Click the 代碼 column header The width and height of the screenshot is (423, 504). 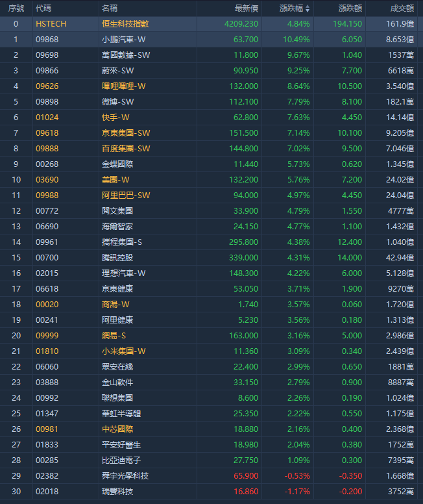click(43, 8)
